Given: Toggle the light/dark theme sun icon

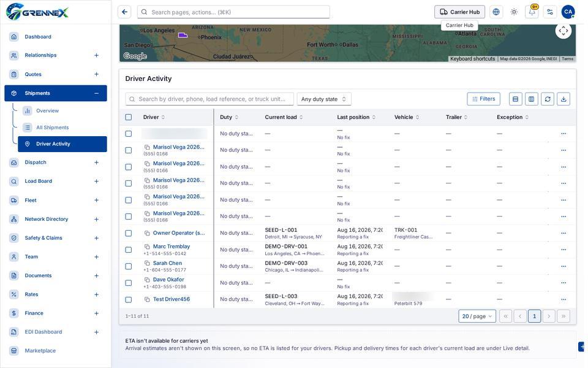Looking at the screenshot, I should click(x=514, y=12).
